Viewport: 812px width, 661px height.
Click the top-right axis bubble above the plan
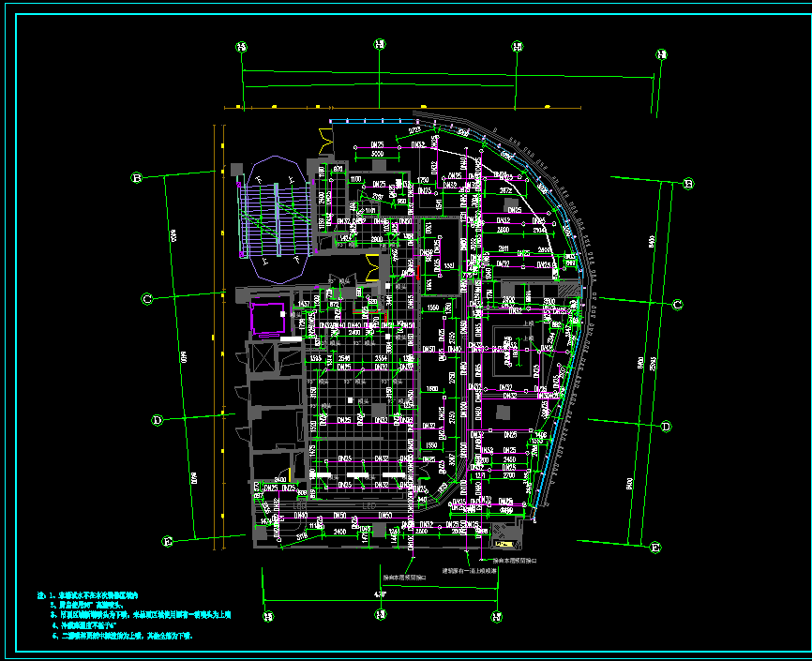(661, 54)
